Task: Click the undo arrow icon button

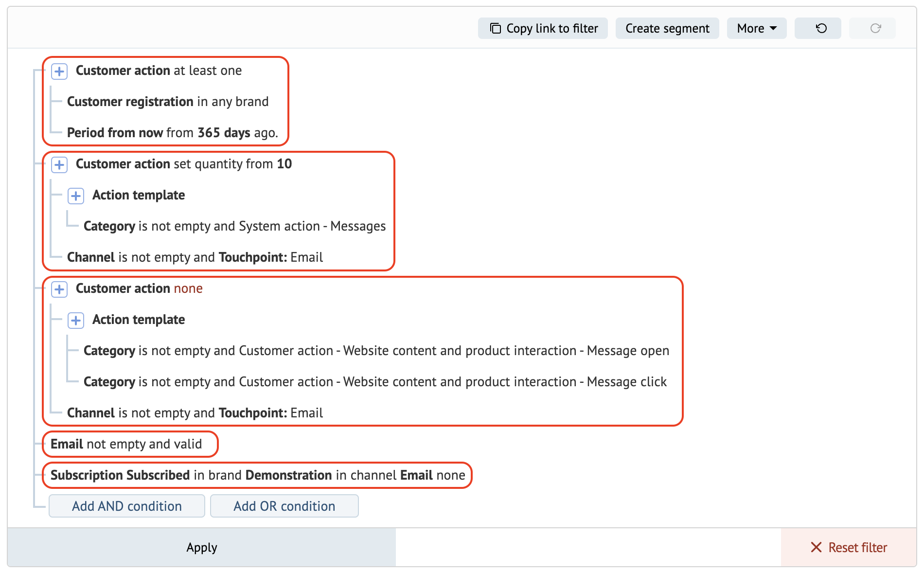Action: 821,28
